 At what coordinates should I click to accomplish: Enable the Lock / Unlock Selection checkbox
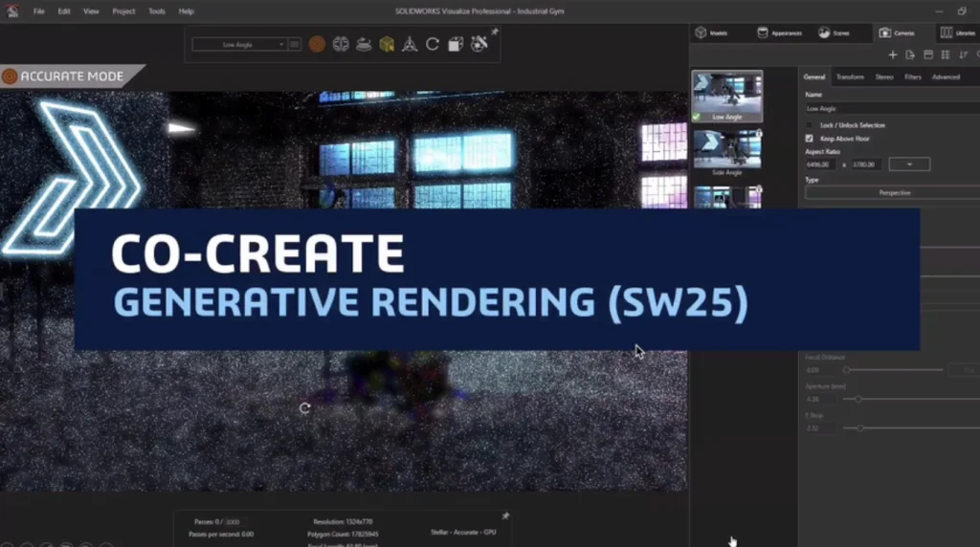coord(810,125)
